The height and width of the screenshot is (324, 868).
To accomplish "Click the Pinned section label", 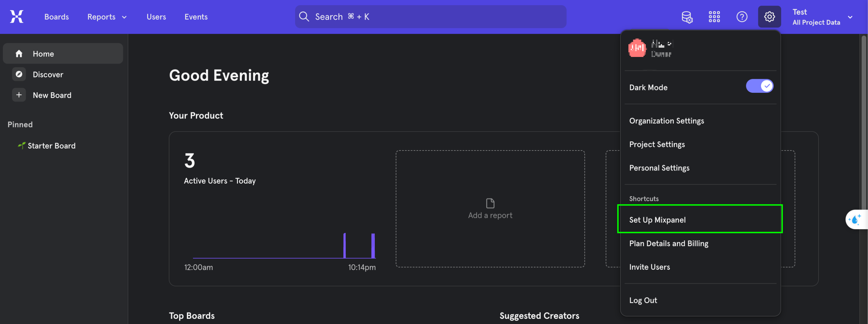I will coord(20,125).
